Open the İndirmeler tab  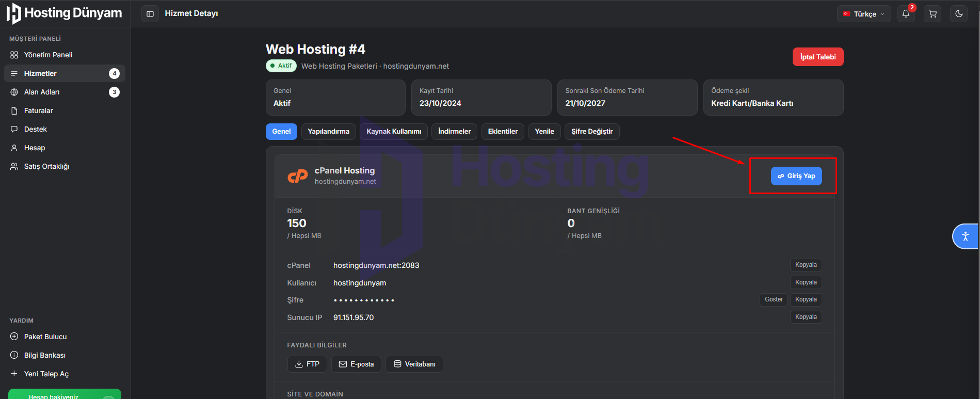[x=455, y=132]
